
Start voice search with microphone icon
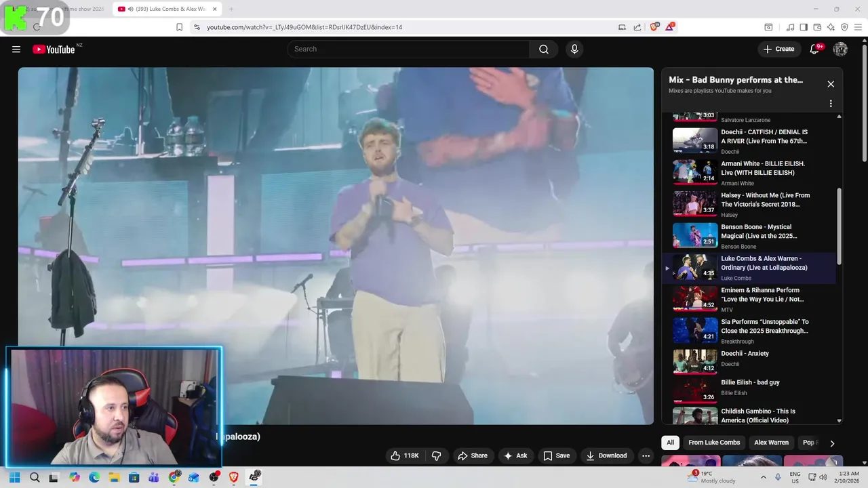[574, 49]
